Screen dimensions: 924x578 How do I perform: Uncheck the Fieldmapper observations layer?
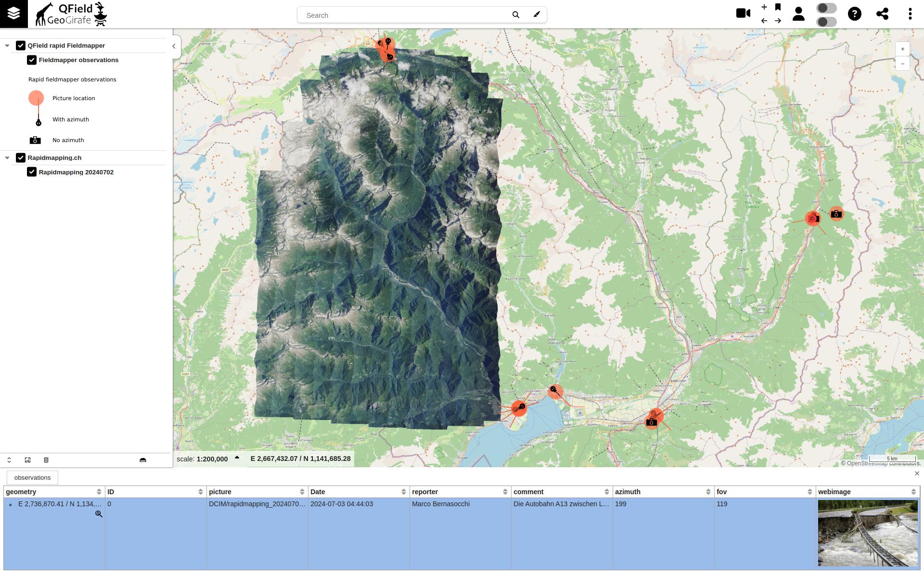(x=32, y=60)
